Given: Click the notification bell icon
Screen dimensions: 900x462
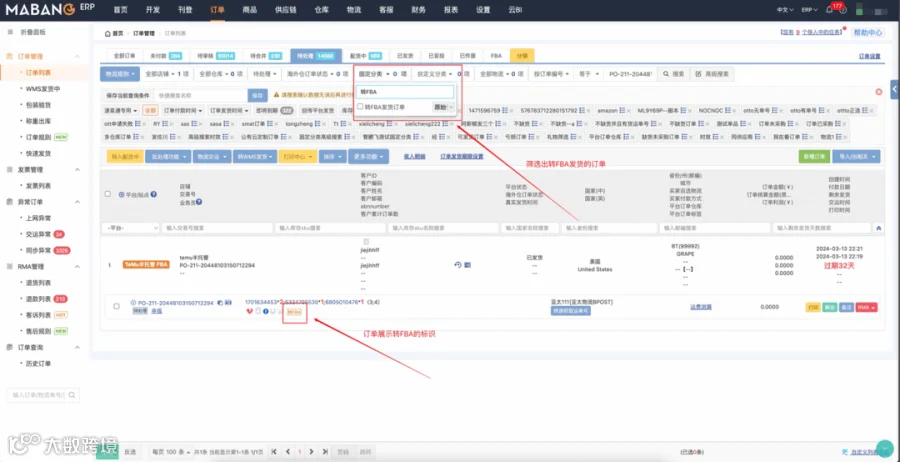Looking at the screenshot, I should [829, 10].
